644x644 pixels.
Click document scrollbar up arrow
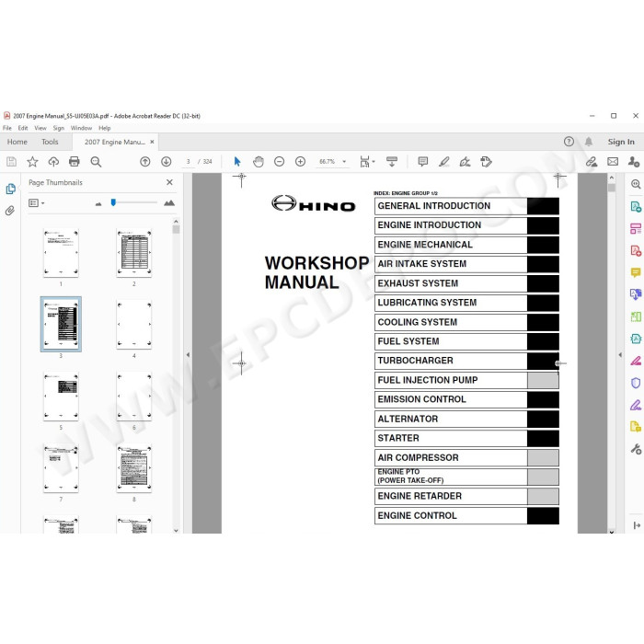click(x=612, y=178)
